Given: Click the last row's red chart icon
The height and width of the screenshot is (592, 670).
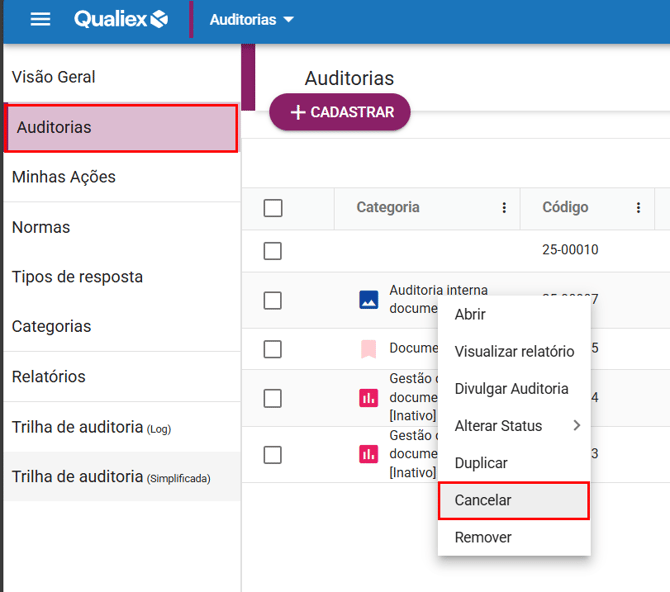Looking at the screenshot, I should (x=369, y=454).
